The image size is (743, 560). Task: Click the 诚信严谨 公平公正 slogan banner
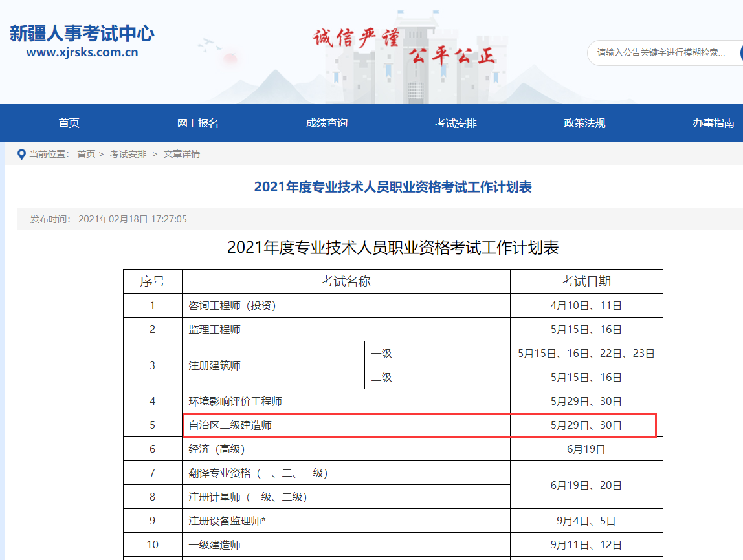tap(405, 47)
